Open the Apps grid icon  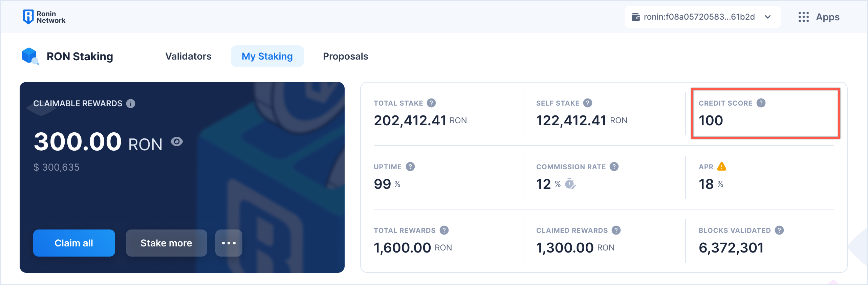[803, 17]
